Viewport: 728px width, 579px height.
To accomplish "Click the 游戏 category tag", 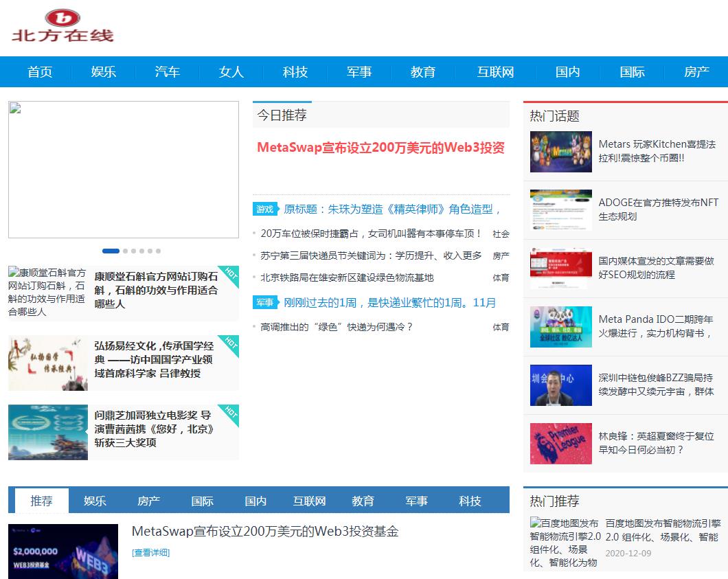I will (265, 209).
